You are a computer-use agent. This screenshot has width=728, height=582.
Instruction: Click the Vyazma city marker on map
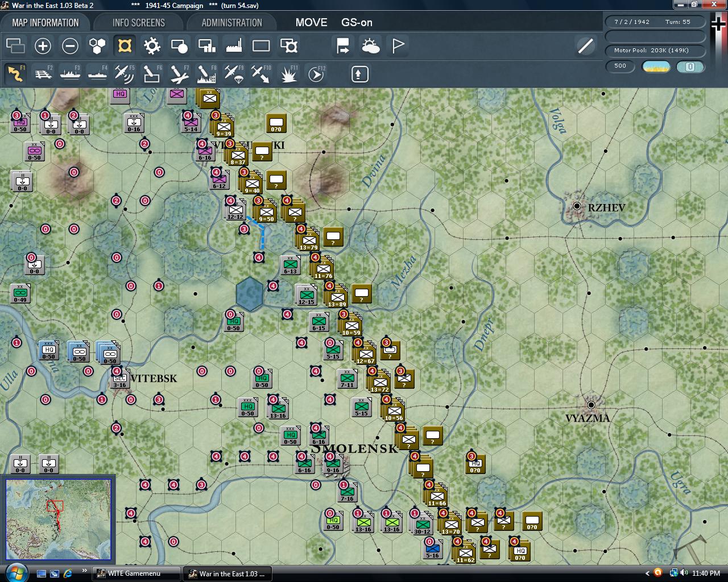591,405
